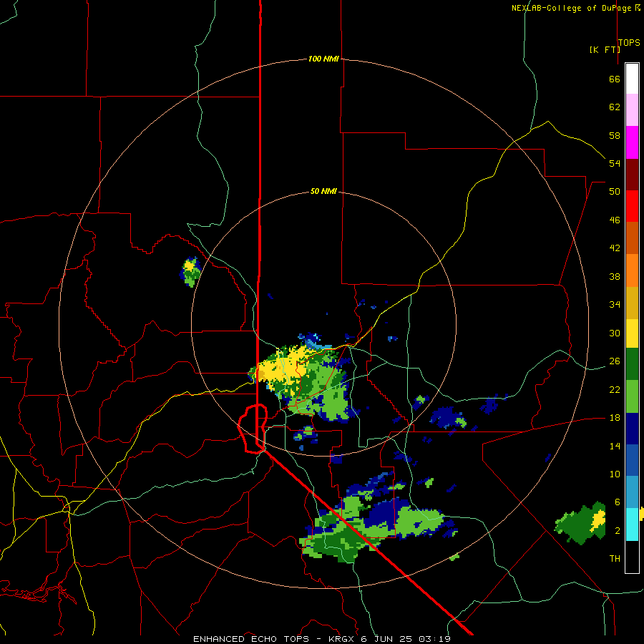
Task: Click the black TH legend swatch
Action: (632, 557)
